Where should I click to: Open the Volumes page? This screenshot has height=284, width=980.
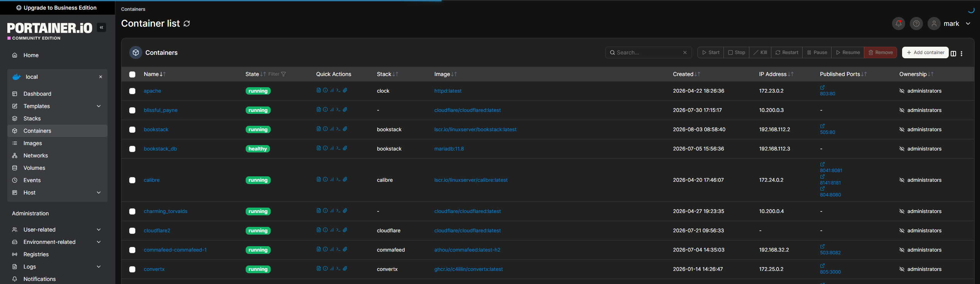tap(57, 168)
